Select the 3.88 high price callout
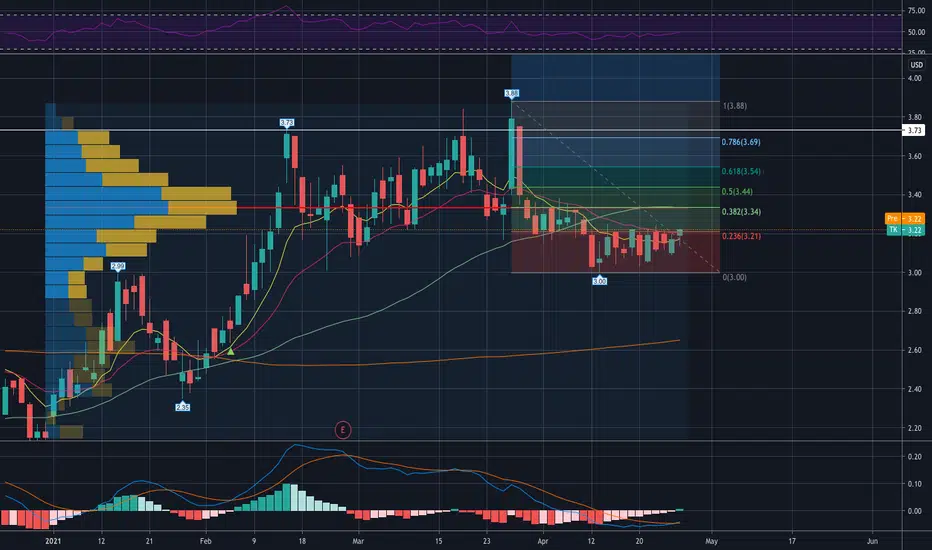Screen dimensions: 932x550 click(511, 93)
